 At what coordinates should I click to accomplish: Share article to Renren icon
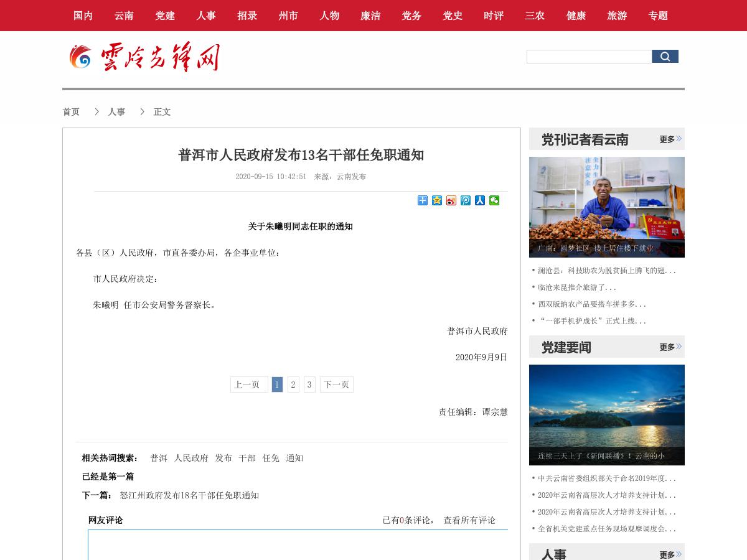(x=479, y=200)
